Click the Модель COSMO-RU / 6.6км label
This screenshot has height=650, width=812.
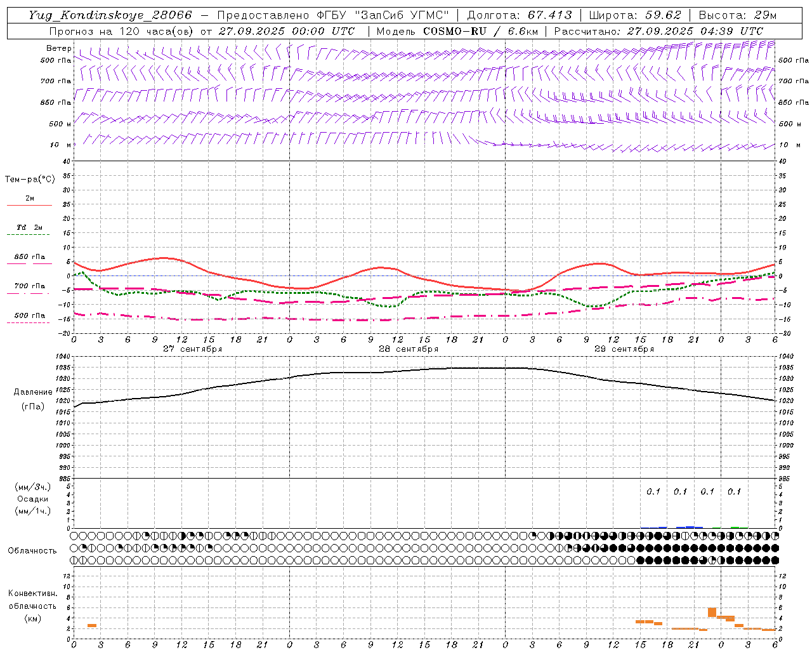pos(457,31)
